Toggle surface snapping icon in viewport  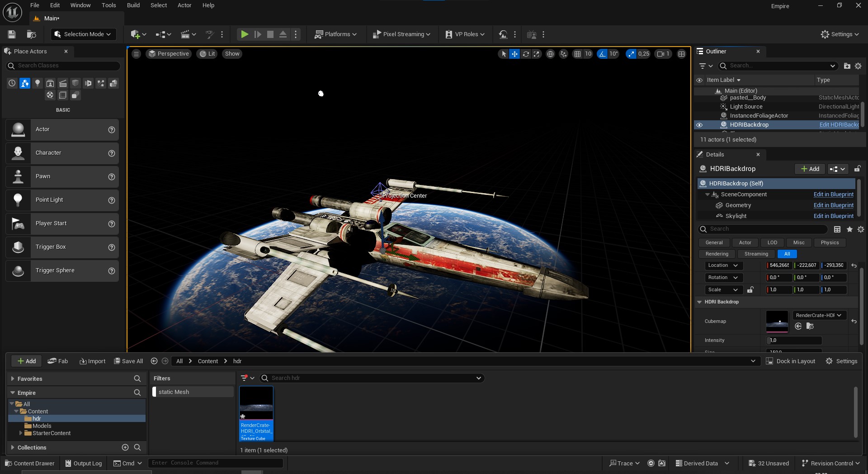tap(563, 54)
